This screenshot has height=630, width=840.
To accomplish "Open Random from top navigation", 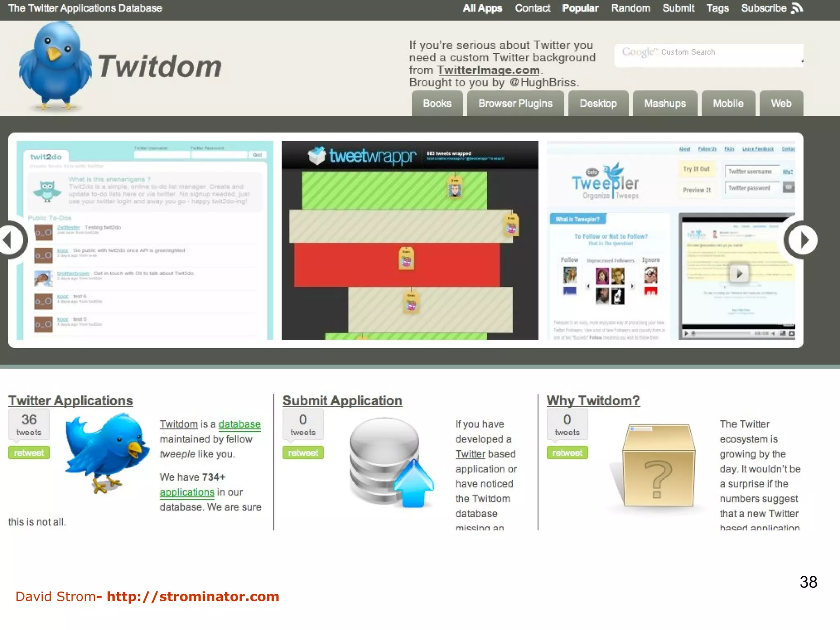I will pyautogui.click(x=630, y=8).
